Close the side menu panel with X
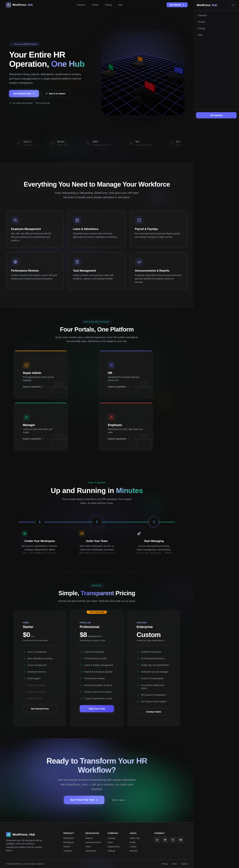 (x=233, y=5)
